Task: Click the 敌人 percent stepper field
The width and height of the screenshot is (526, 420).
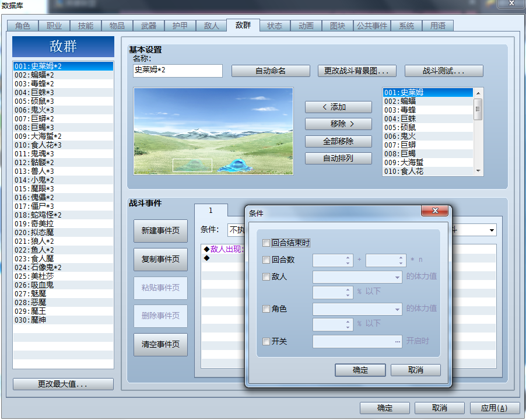Action: click(332, 292)
